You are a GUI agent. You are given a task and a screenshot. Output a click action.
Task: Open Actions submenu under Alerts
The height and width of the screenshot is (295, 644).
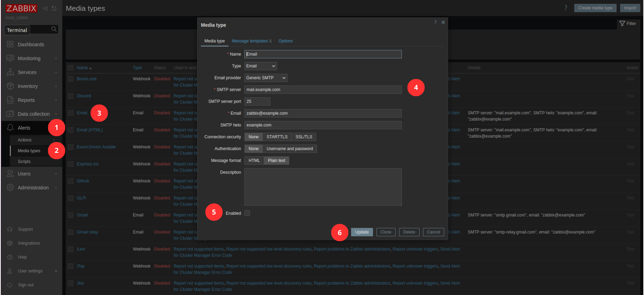click(x=24, y=140)
